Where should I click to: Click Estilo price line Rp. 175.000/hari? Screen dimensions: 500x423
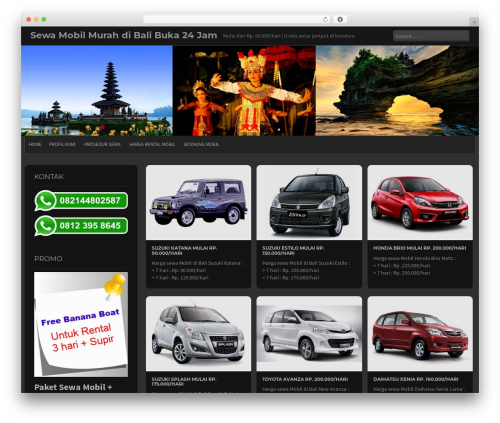point(290,277)
